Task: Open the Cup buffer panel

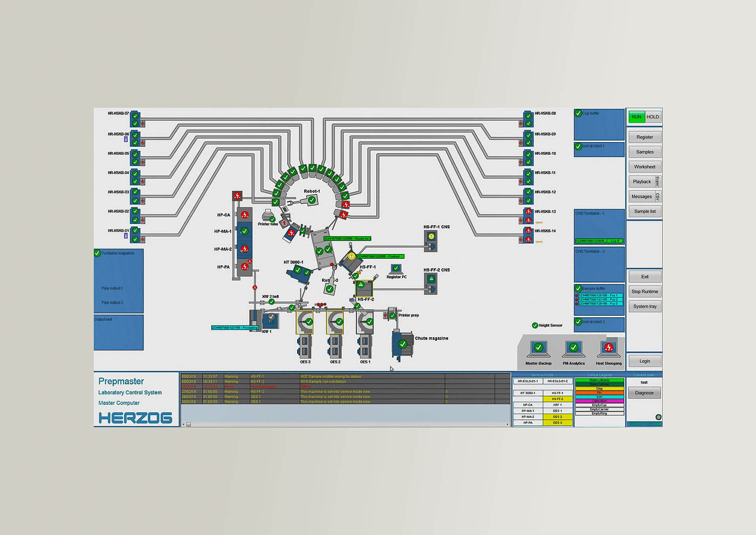Action: click(599, 125)
